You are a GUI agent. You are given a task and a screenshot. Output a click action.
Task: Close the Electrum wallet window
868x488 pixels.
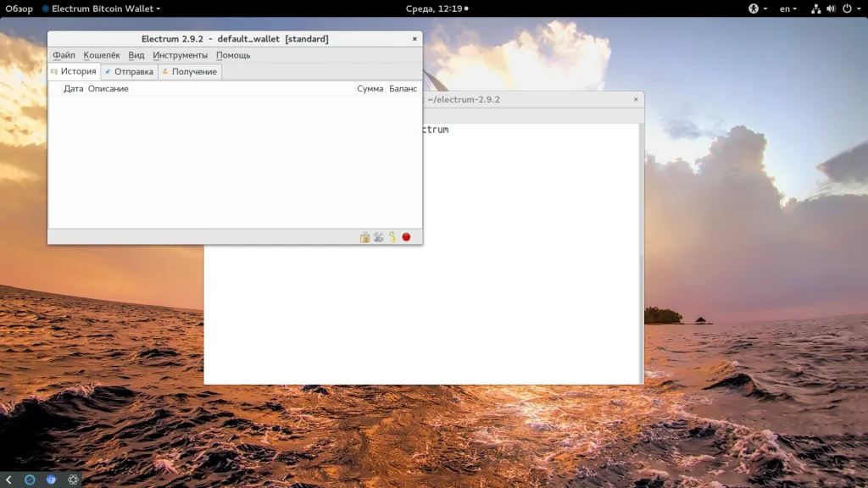(415, 39)
